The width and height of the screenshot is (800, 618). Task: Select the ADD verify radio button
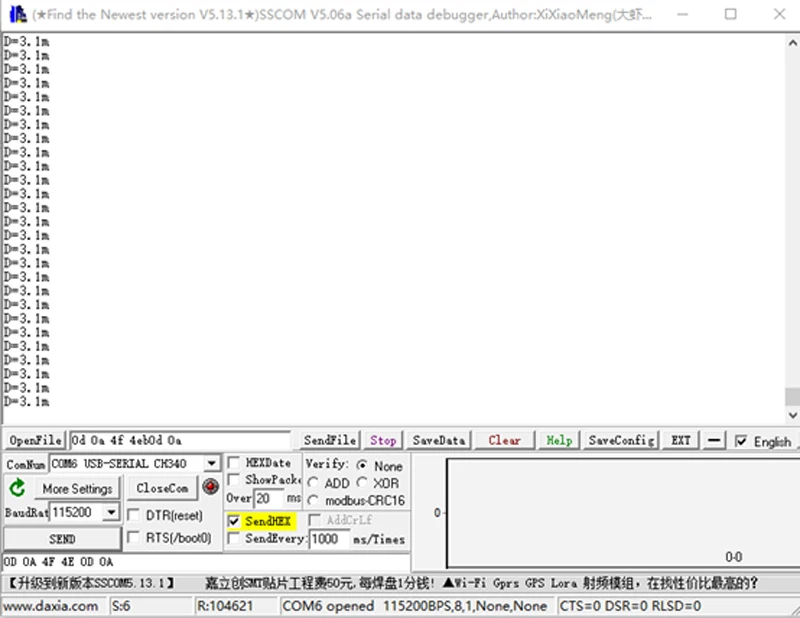point(313,483)
